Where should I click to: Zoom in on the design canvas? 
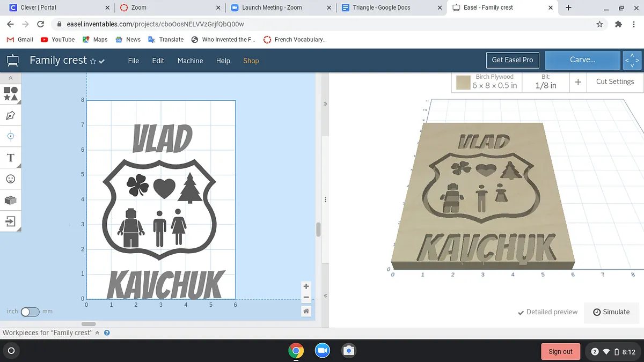(306, 286)
